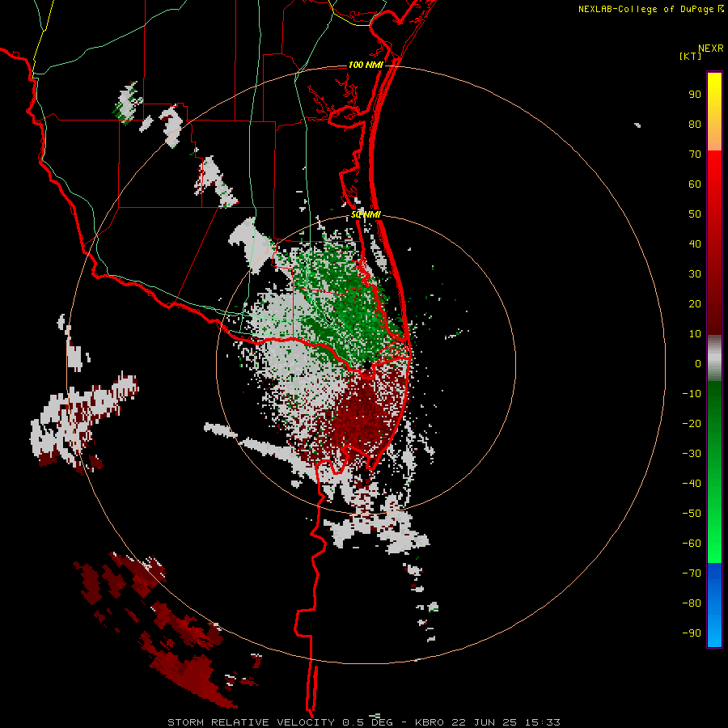728x728 pixels.
Task: Click the -30 value on velocity scale
Action: pos(692,454)
